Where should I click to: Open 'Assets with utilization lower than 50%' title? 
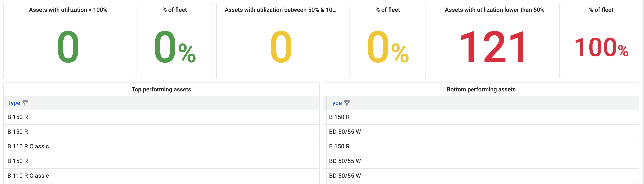coord(494,10)
